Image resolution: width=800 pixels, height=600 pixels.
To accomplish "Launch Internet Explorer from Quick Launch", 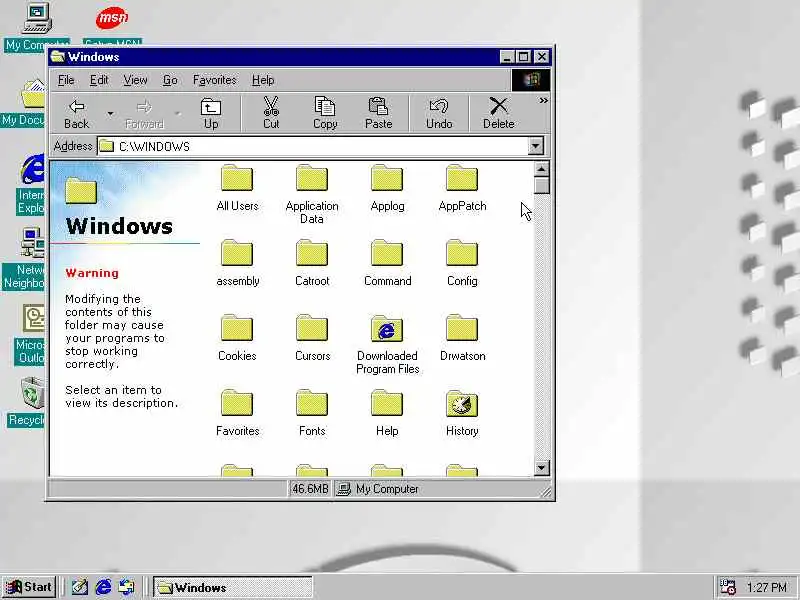I will [x=104, y=587].
